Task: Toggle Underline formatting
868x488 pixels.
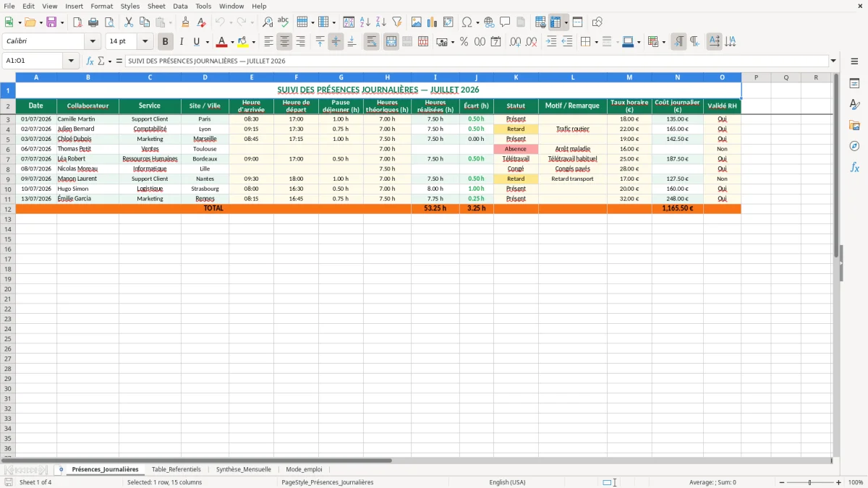Action: [195, 42]
